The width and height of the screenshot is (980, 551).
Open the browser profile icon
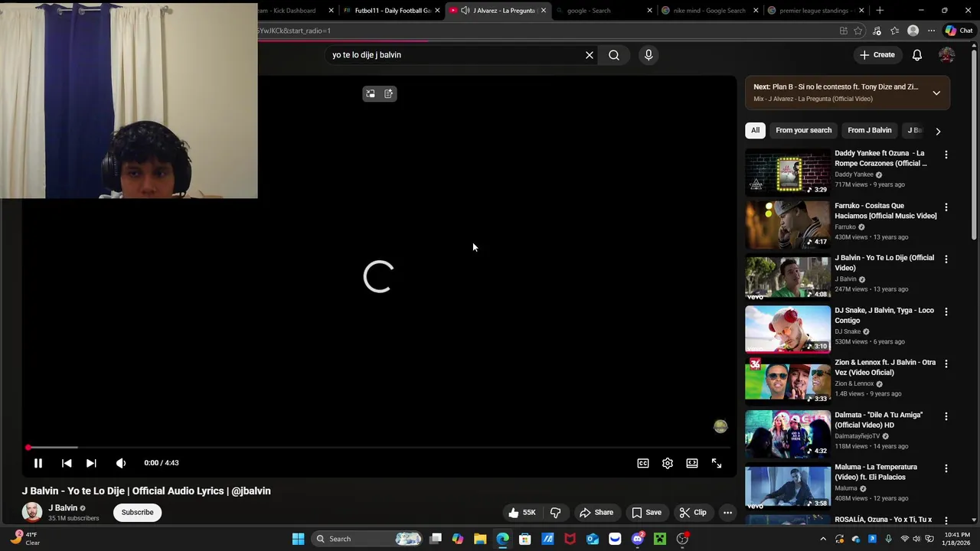tap(913, 31)
